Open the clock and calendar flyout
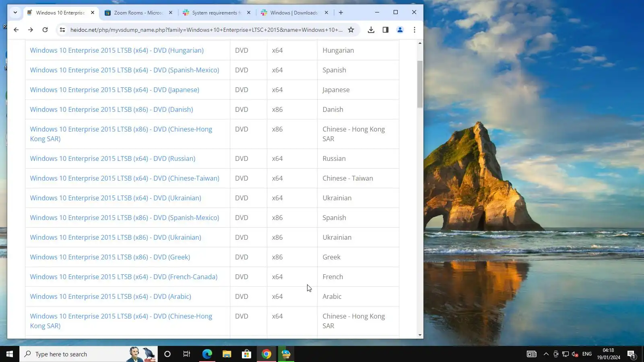The width and height of the screenshot is (644, 362). (609, 354)
